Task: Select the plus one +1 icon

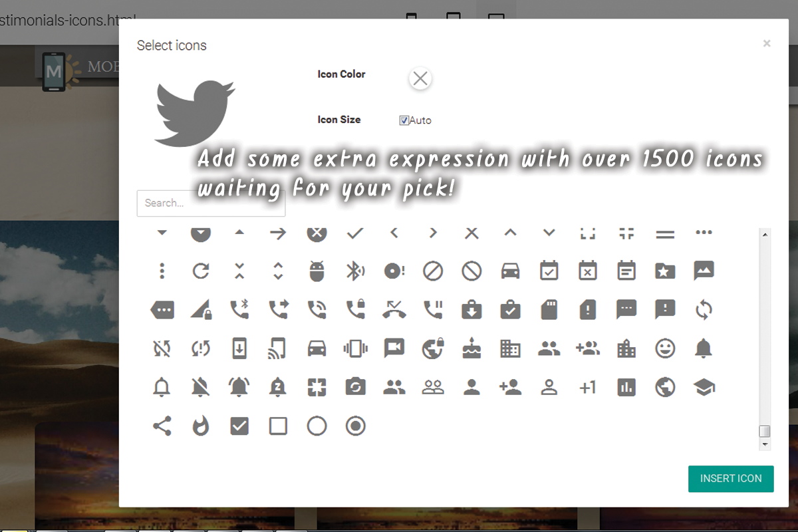Action: 587,387
